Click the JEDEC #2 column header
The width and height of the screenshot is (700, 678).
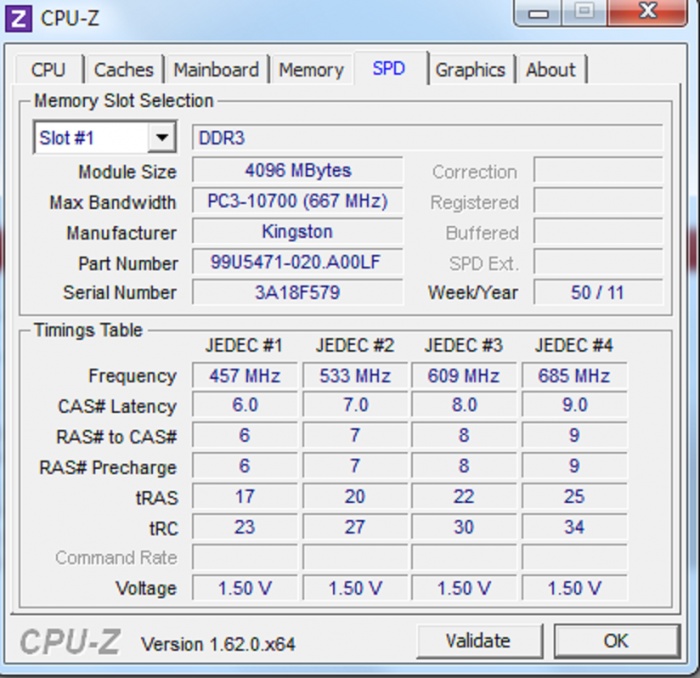[354, 345]
